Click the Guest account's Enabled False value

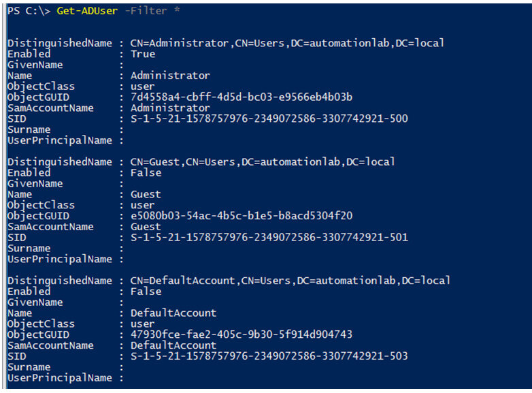coord(146,173)
